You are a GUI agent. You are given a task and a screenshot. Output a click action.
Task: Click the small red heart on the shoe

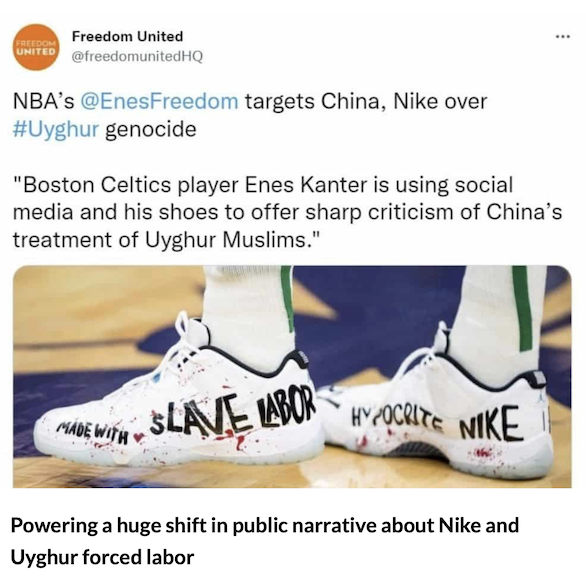(140, 436)
